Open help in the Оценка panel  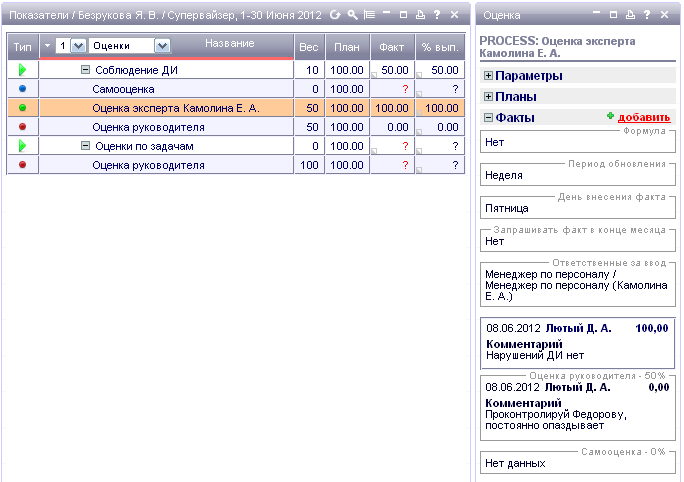(x=647, y=15)
